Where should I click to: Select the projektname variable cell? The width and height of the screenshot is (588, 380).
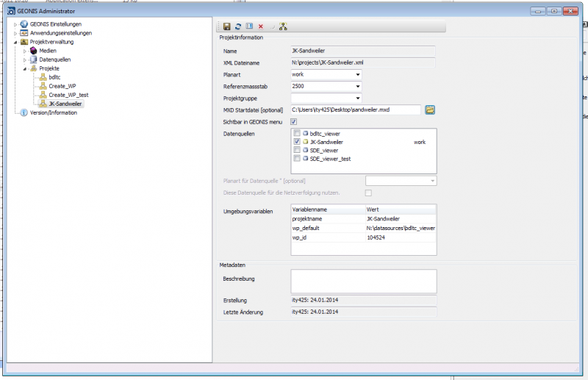(x=328, y=219)
